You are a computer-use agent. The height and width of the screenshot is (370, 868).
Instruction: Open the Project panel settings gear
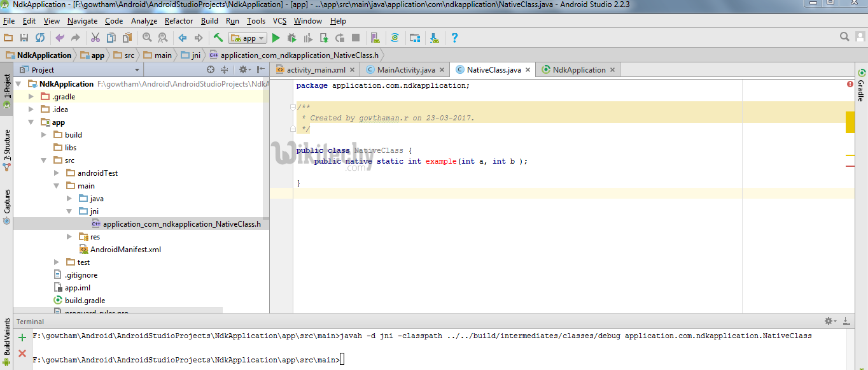coord(245,69)
